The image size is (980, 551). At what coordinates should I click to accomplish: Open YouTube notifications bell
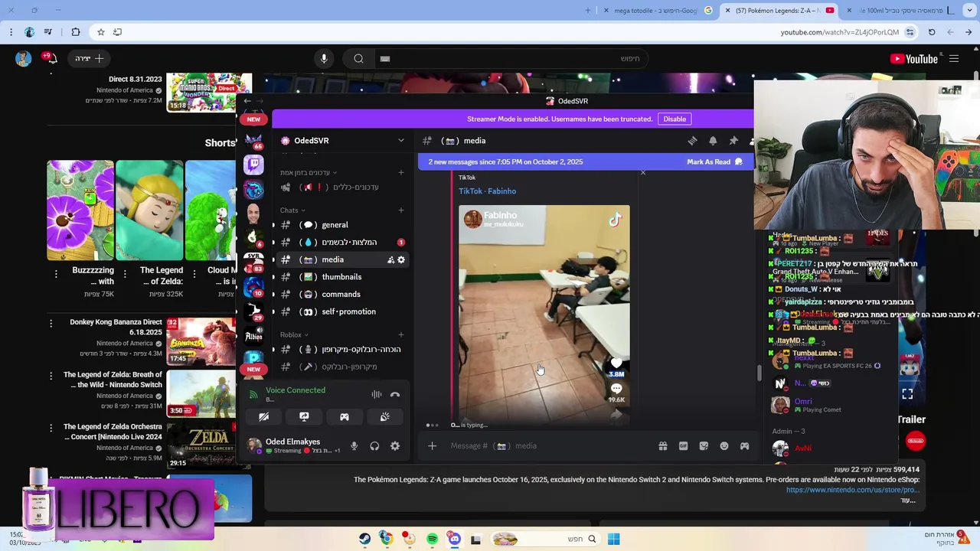tap(51, 59)
